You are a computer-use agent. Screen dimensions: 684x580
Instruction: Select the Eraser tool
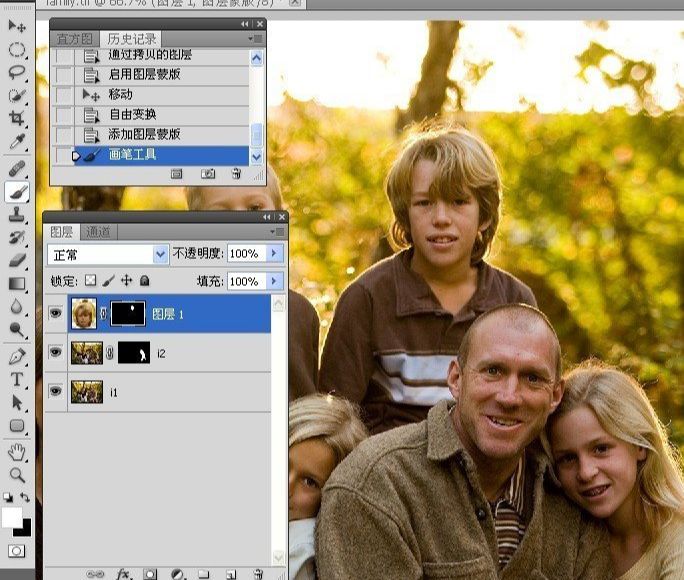(x=17, y=260)
